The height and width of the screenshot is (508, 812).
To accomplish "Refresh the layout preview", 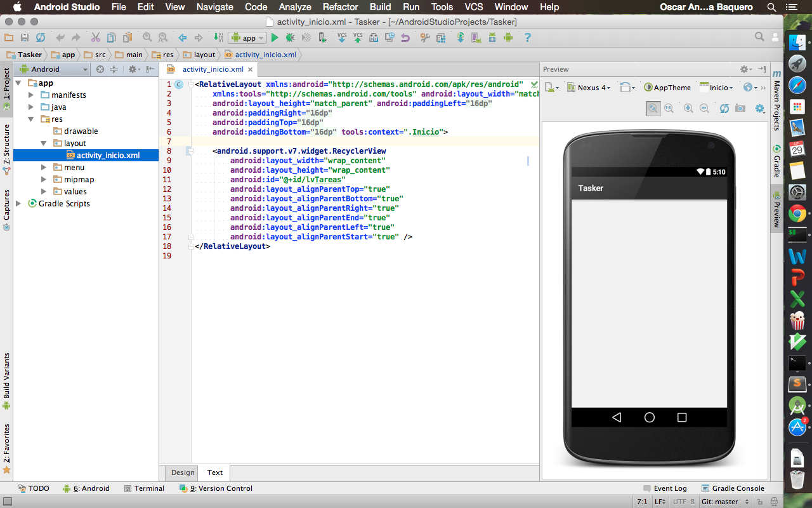I will tap(724, 109).
